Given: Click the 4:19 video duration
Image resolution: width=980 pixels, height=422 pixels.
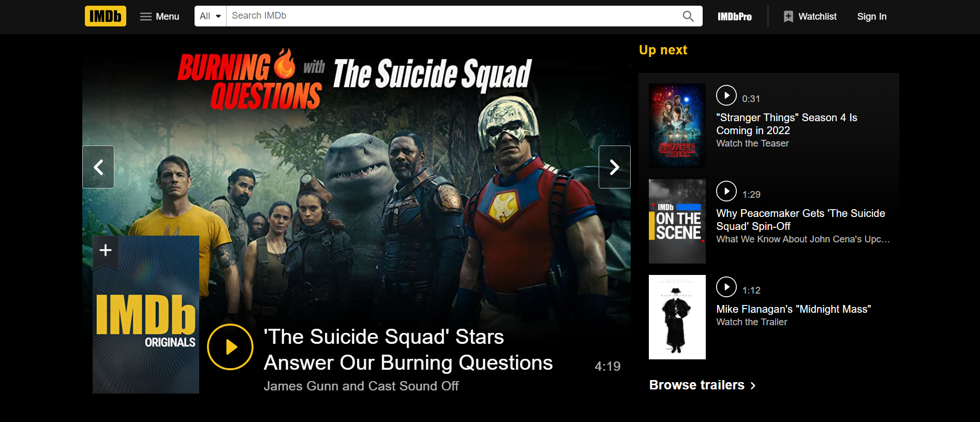Looking at the screenshot, I should [607, 366].
